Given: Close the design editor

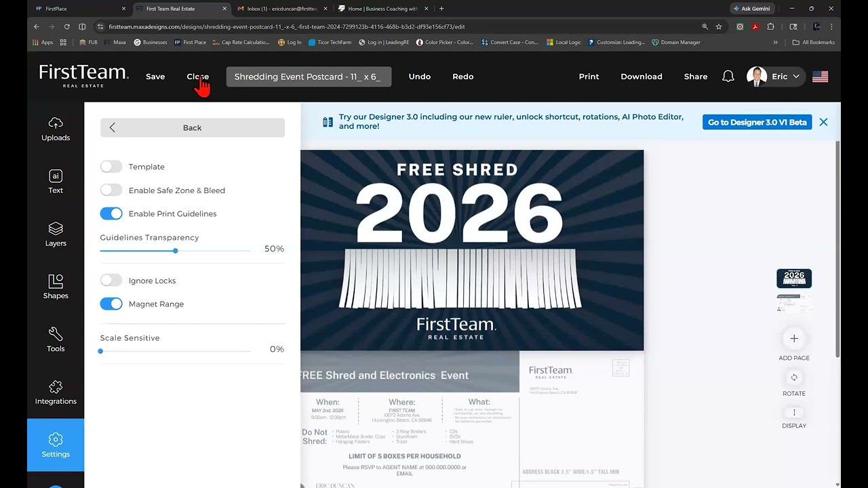Looking at the screenshot, I should point(198,77).
